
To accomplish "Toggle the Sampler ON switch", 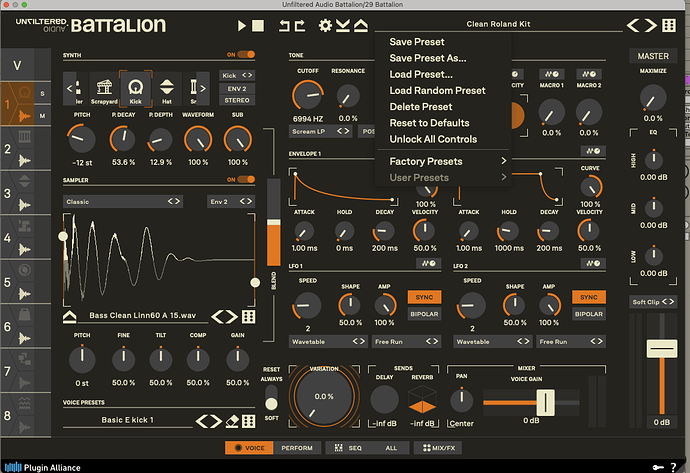I will point(246,180).
